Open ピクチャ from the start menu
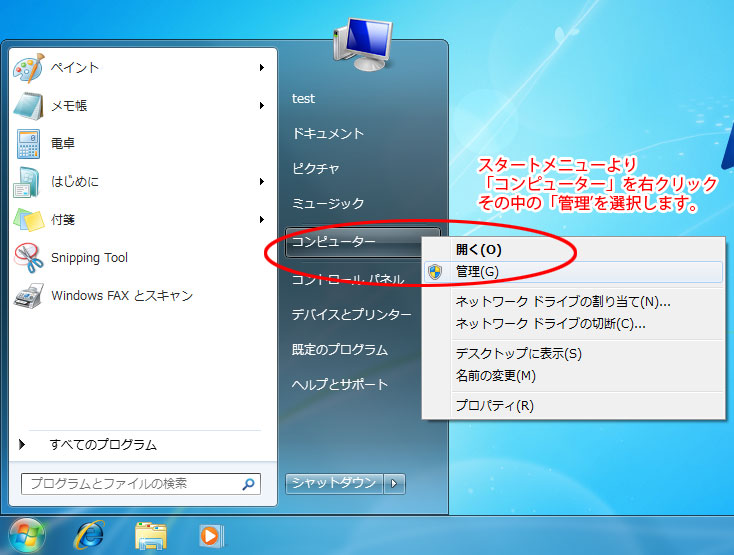Viewport: 734px width, 555px height. (316, 168)
